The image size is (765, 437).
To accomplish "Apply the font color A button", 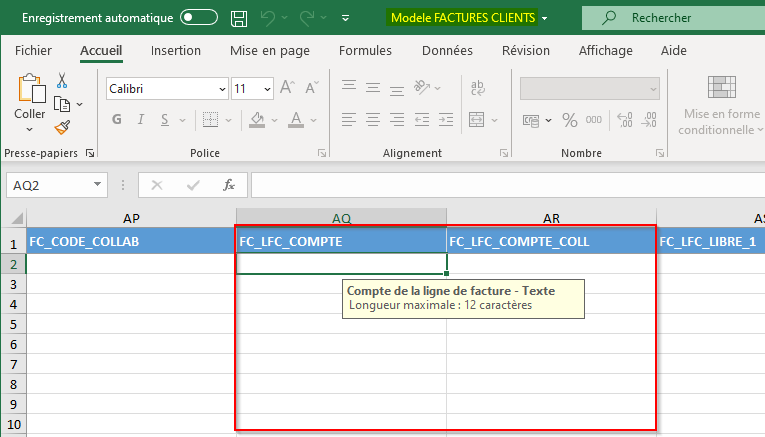I will tap(296, 119).
